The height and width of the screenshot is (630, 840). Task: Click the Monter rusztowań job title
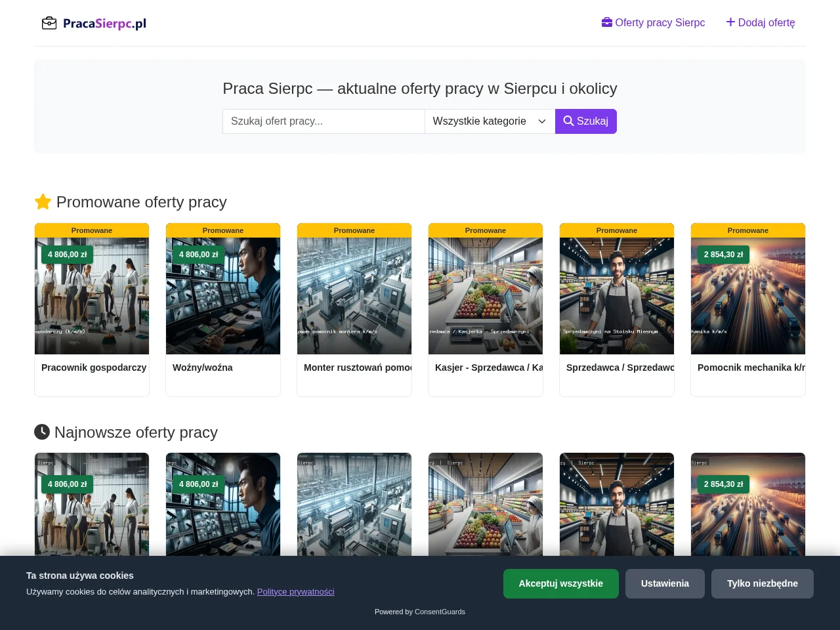(358, 367)
